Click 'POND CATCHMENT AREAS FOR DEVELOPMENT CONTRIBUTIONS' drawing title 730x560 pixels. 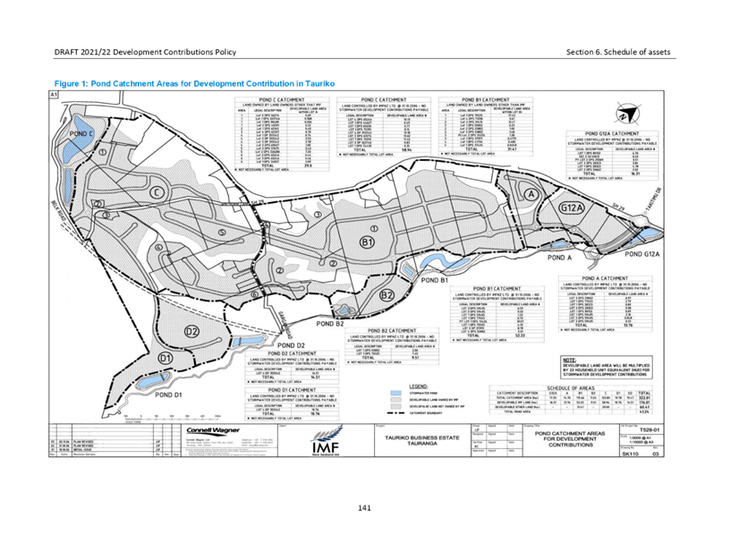(570, 439)
